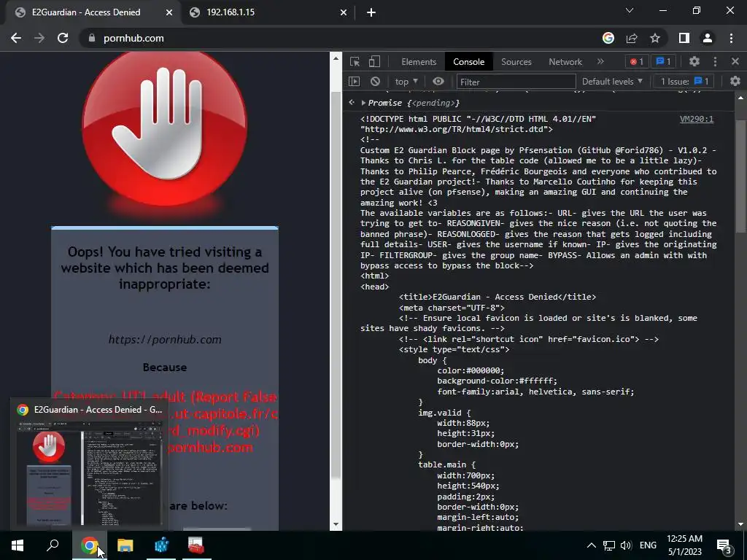Create a live expression with eye icon

[438, 82]
